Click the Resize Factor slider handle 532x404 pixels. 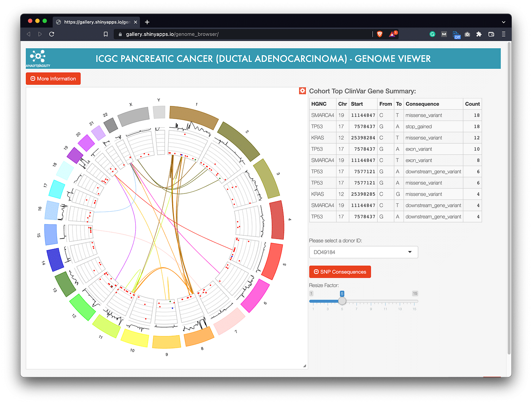342,301
